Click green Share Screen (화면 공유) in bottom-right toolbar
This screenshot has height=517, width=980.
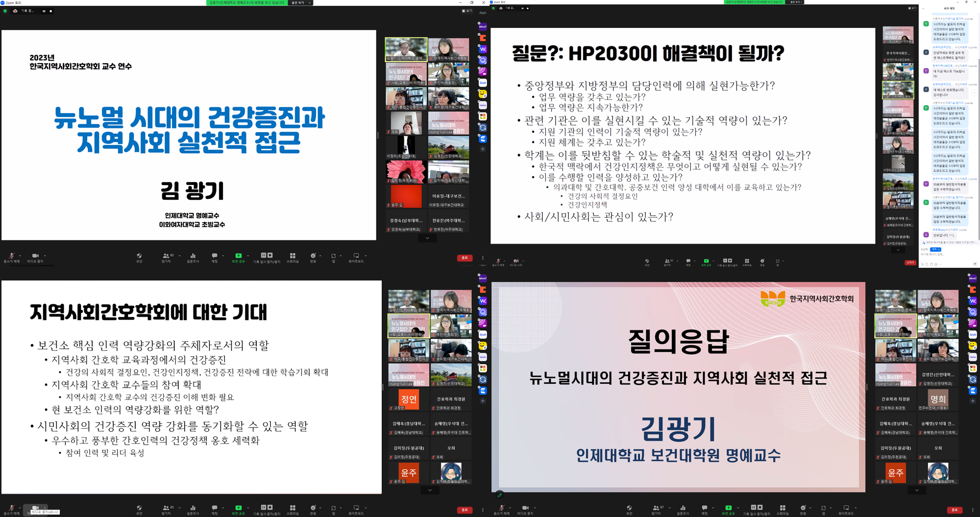pyautogui.click(x=728, y=508)
